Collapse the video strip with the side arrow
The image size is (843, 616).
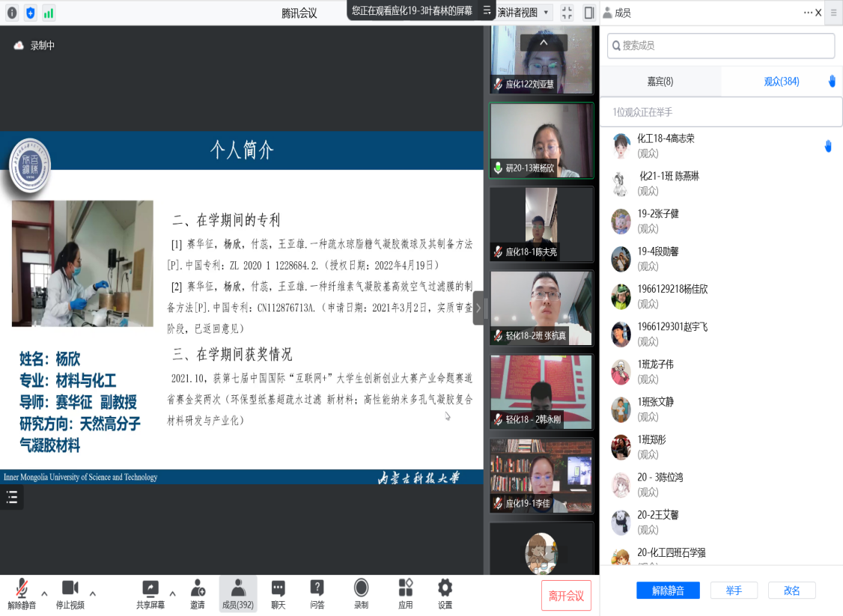pos(478,308)
